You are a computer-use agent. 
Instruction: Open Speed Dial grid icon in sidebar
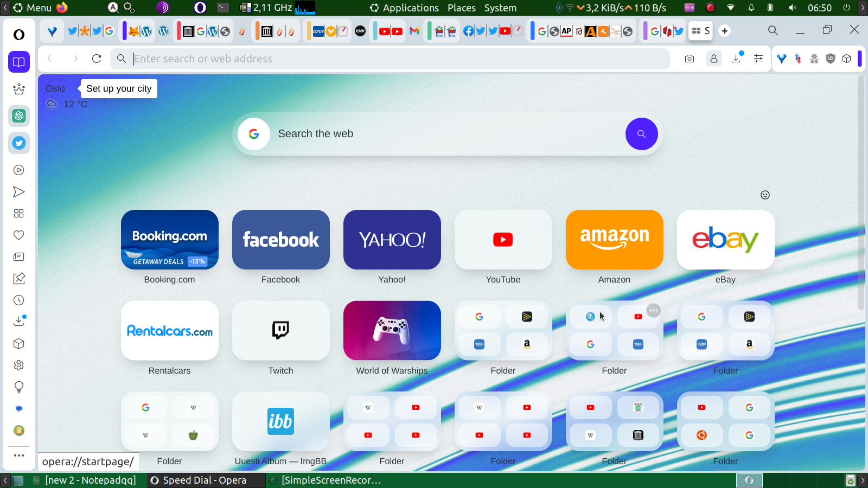[x=19, y=214]
